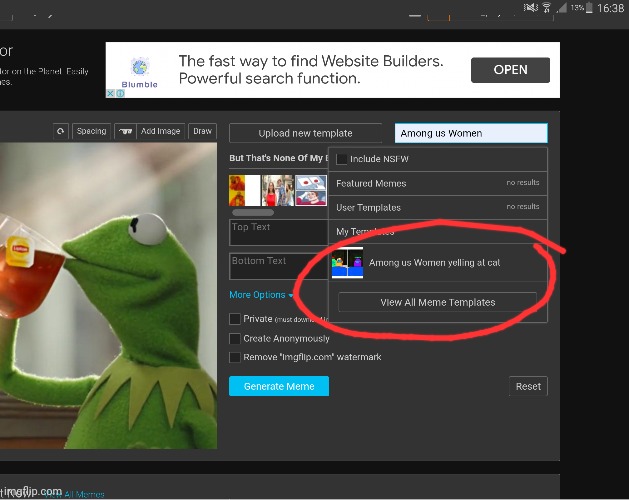This screenshot has height=500, width=629.
Task: Select the Distracted Boyfriend template thumbnail
Action: point(278,191)
